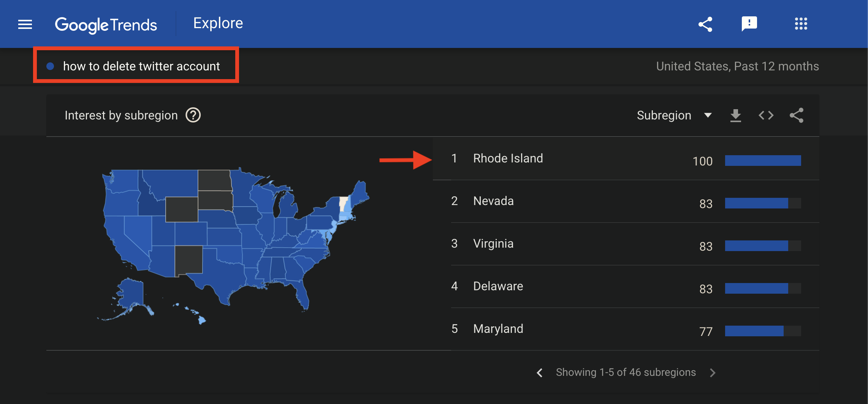
Task: Select Nevada in the ranking list
Action: coord(493,201)
